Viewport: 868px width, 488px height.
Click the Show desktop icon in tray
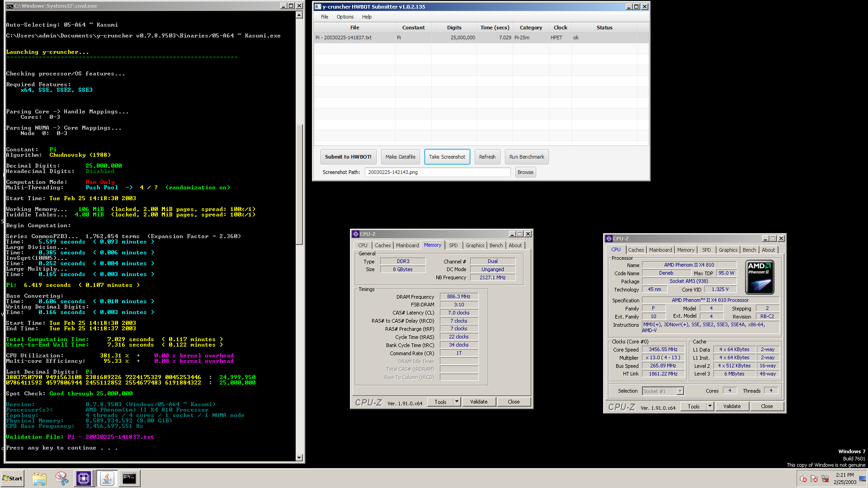pos(863,479)
